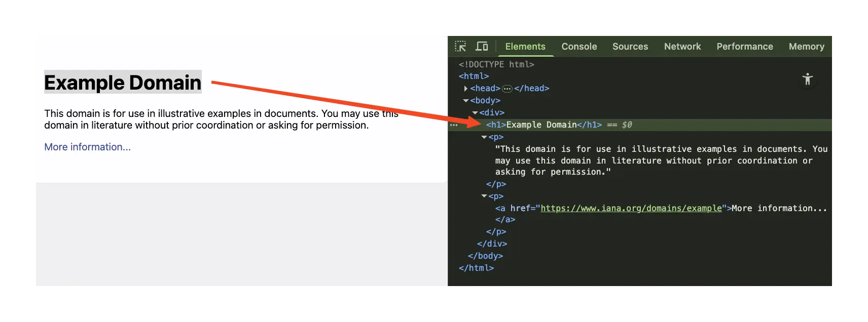Open the Sources tab

(630, 47)
